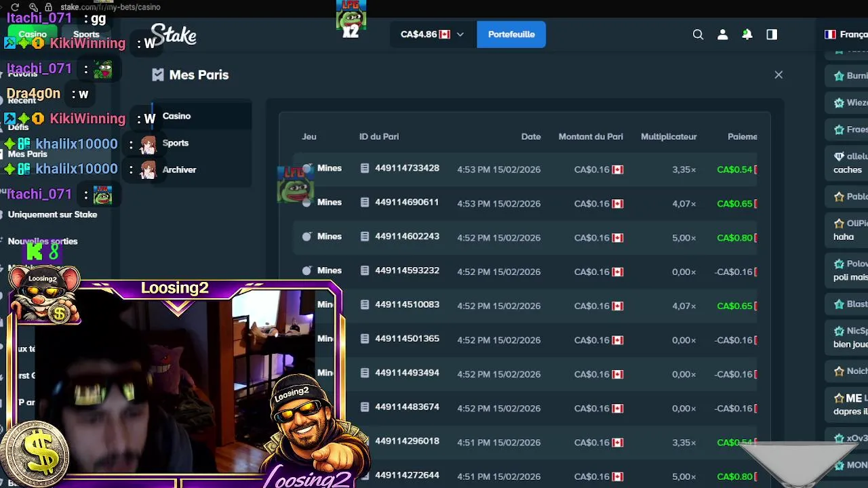Open Nouvelles sorties in sidebar
Viewport: 868px width, 488px height.
pos(43,241)
